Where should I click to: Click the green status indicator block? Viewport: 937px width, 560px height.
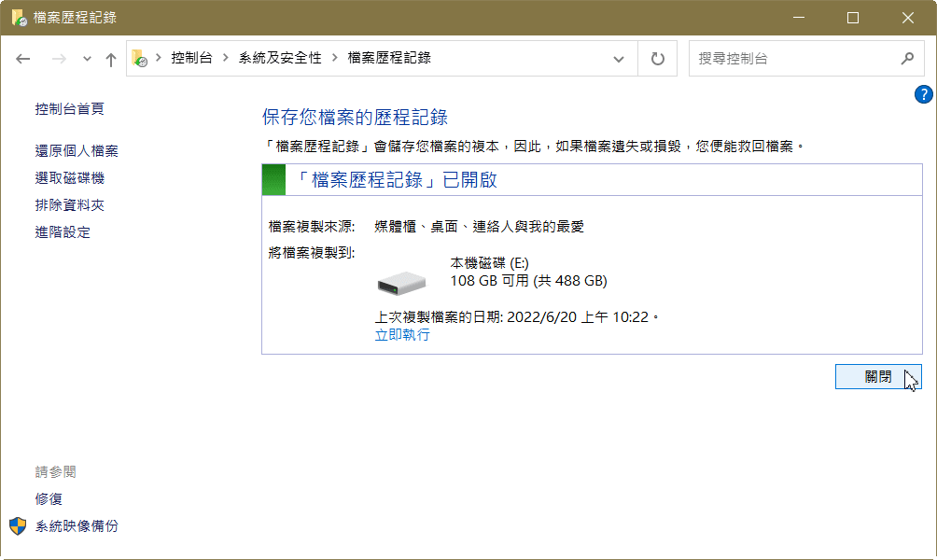tap(273, 180)
